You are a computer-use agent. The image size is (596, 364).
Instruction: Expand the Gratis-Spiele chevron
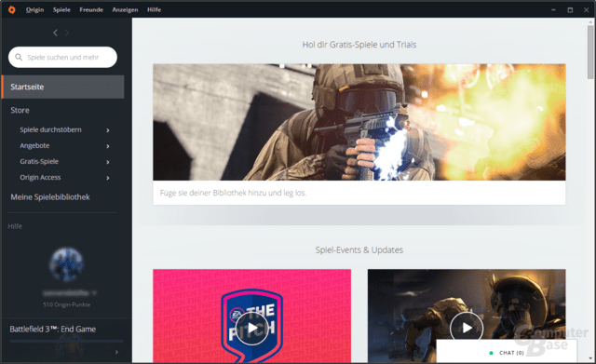coord(108,162)
